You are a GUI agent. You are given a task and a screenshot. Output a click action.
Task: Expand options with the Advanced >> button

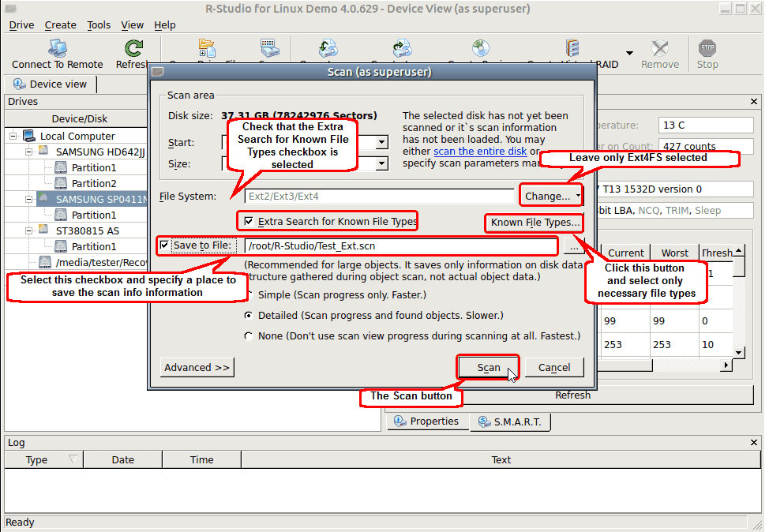[x=197, y=367]
